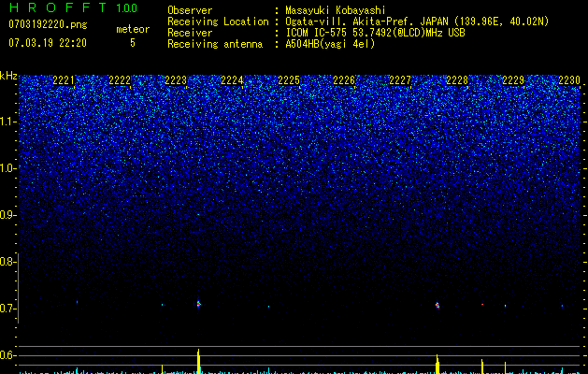Click the HROFFT 1.0.0 title text
The width and height of the screenshot is (588, 374).
tap(73, 7)
